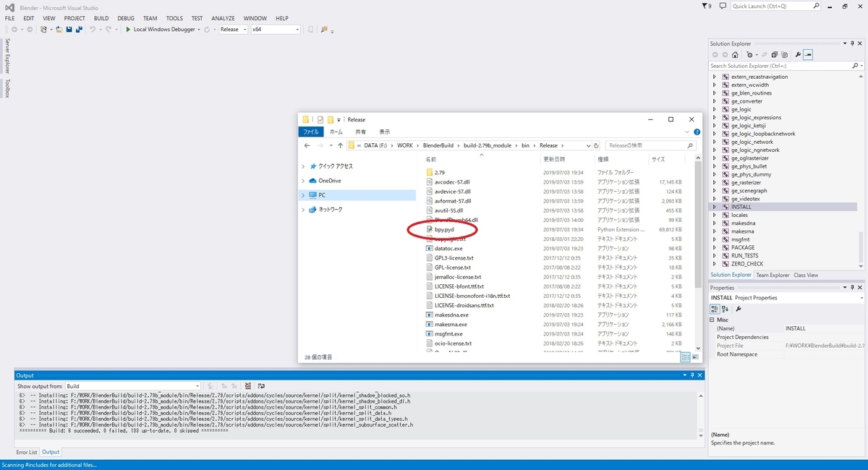This screenshot has height=470, width=868.
Task: Toggle Preview Selected Items in Solution Explorer
Action: click(808, 55)
